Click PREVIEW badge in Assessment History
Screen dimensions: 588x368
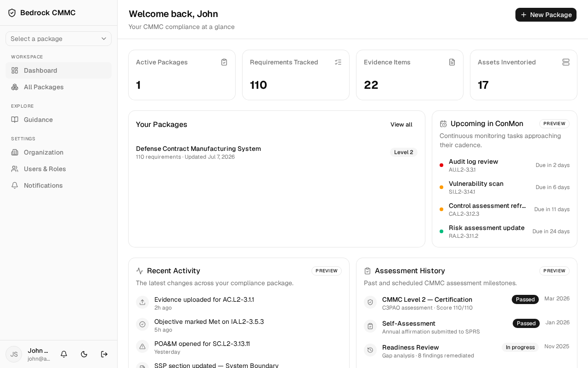click(554, 271)
